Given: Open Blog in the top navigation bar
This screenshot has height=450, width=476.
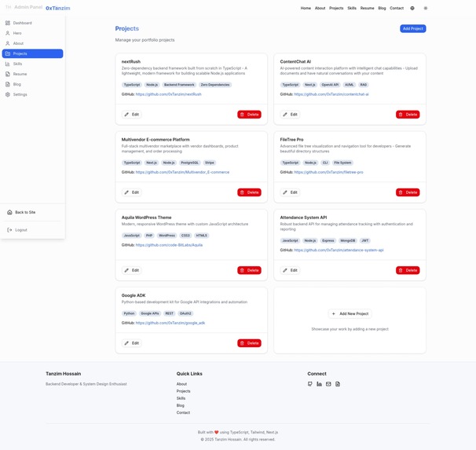Looking at the screenshot, I should pos(382,8).
